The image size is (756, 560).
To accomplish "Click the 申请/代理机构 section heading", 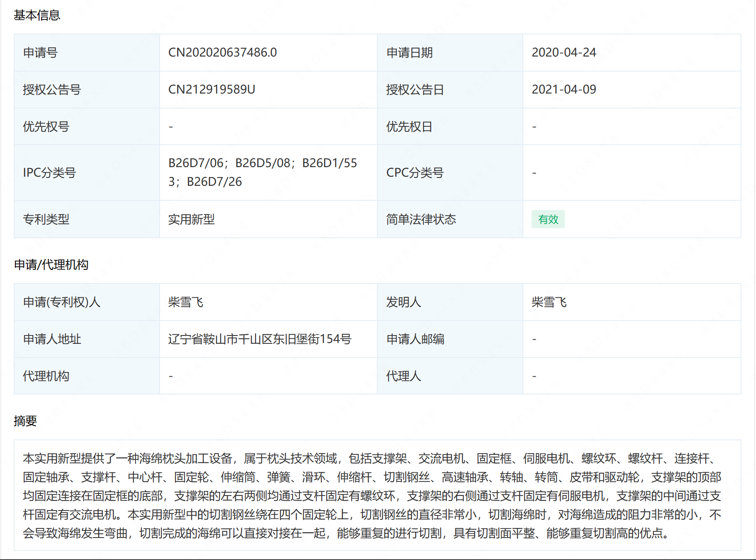I will click(x=51, y=265).
